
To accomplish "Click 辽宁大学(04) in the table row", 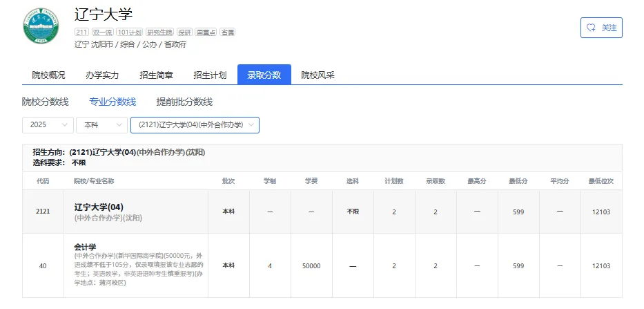I will tap(99, 207).
